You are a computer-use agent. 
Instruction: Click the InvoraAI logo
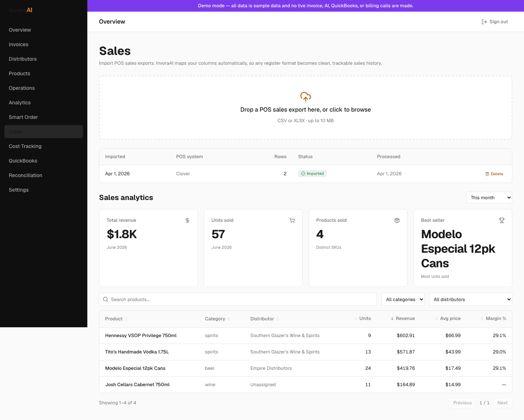20,10
